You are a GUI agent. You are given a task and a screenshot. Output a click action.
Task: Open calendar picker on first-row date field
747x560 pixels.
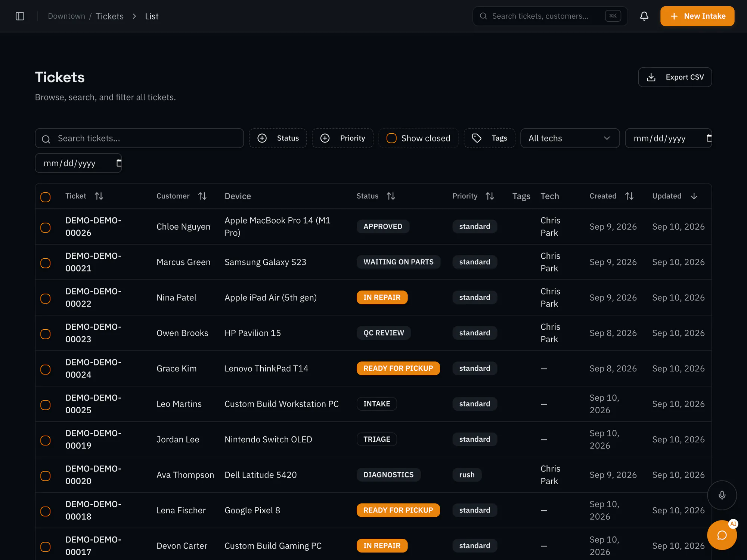pyautogui.click(x=709, y=138)
